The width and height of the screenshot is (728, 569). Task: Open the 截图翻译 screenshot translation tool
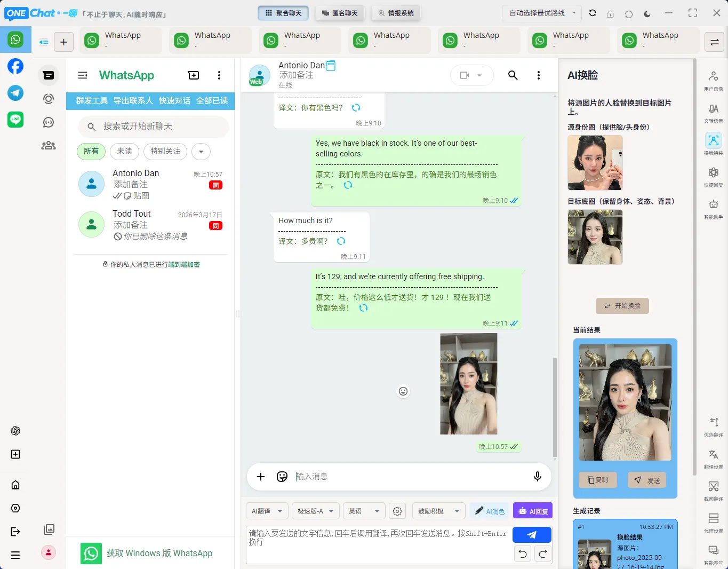[714, 487]
